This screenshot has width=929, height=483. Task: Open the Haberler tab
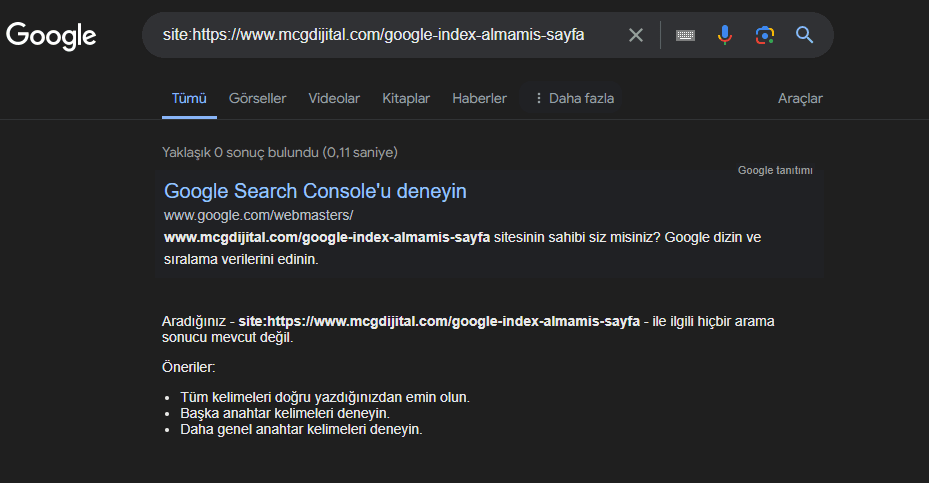479,98
